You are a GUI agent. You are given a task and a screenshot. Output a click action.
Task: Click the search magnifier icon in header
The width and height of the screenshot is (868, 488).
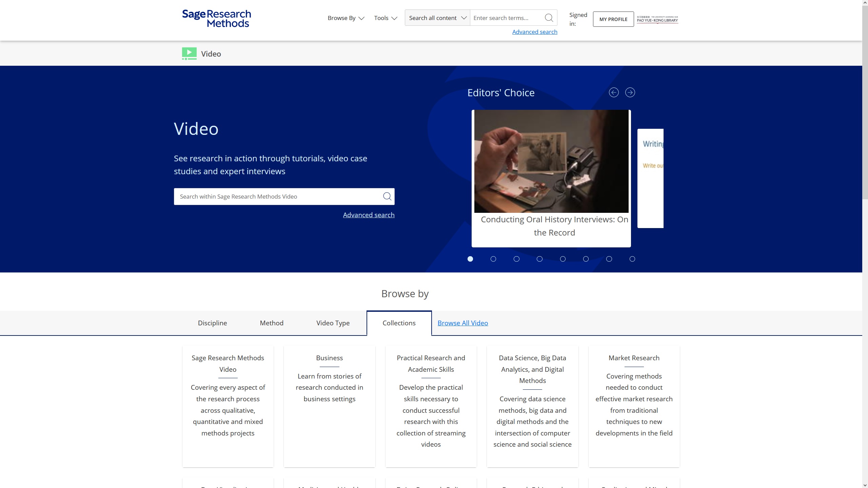549,18
